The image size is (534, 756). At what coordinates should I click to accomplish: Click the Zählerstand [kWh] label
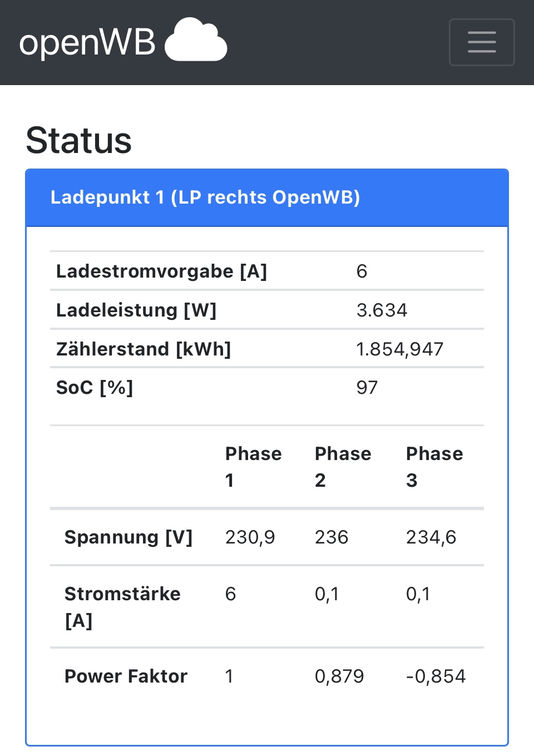[x=144, y=349]
